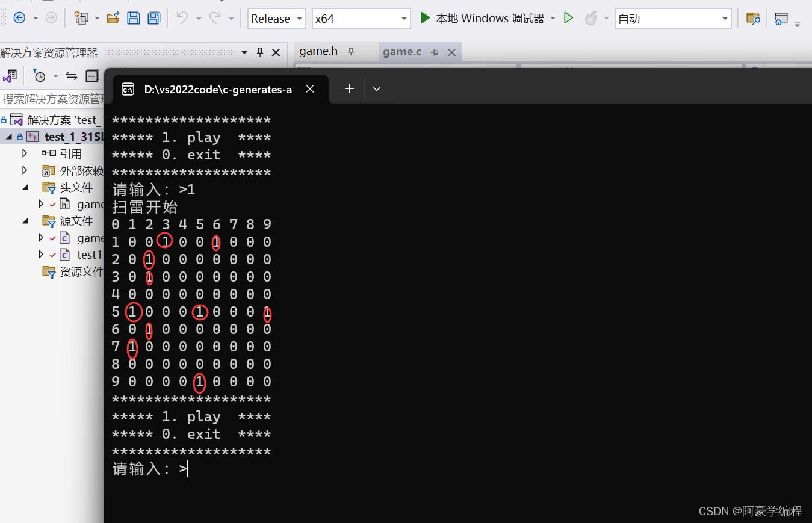Click the Hot Reload flame icon
The image size is (812, 523).
591,18
